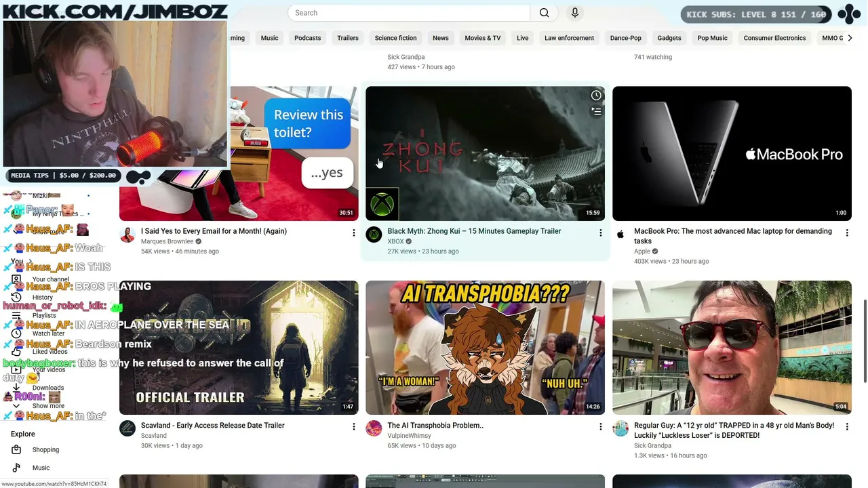
Task: Select the Live category chip
Action: point(522,38)
